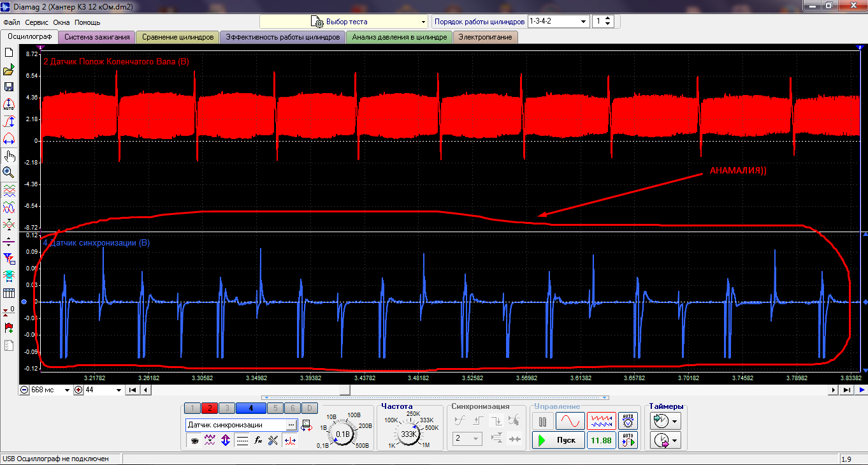Viewport: 868px width, 465px height.
Task: Add a flag marker with the red flag icon
Action: pos(9,328)
